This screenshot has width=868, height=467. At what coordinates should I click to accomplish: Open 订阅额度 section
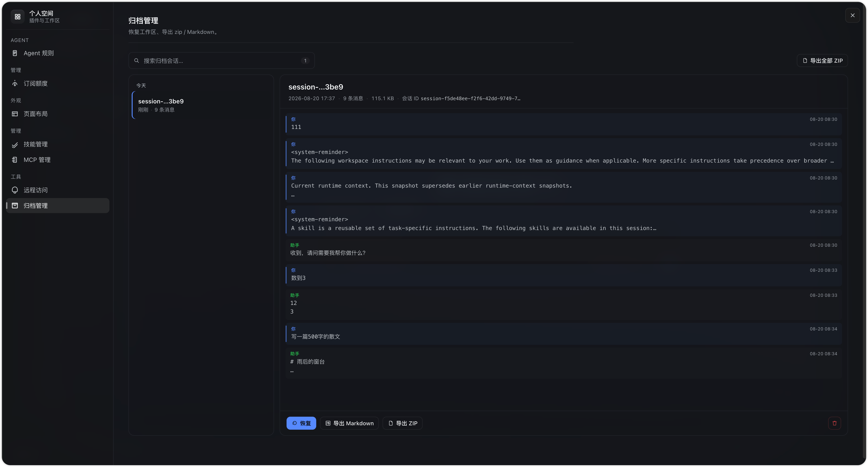(58, 83)
